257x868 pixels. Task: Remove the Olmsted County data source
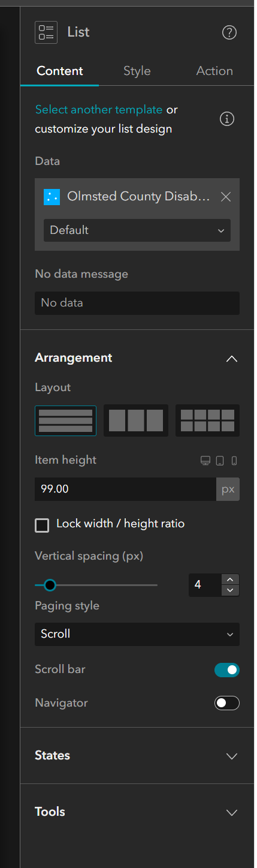click(x=226, y=196)
